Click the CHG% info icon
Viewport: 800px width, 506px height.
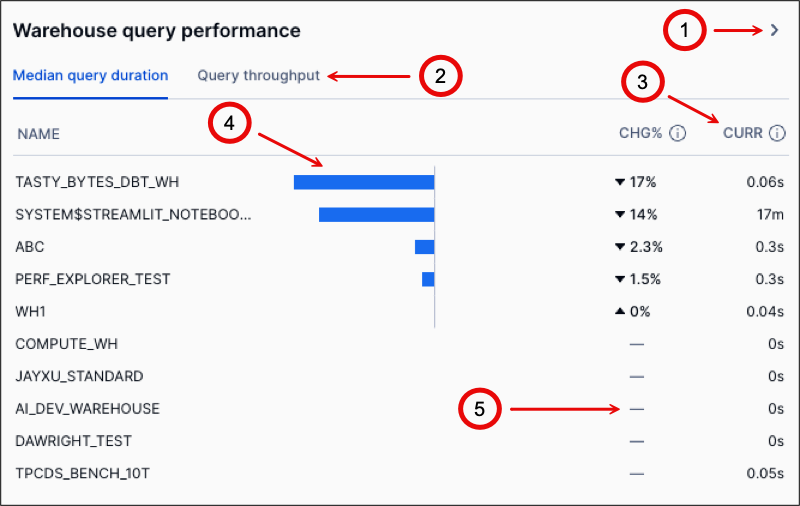[x=678, y=133]
